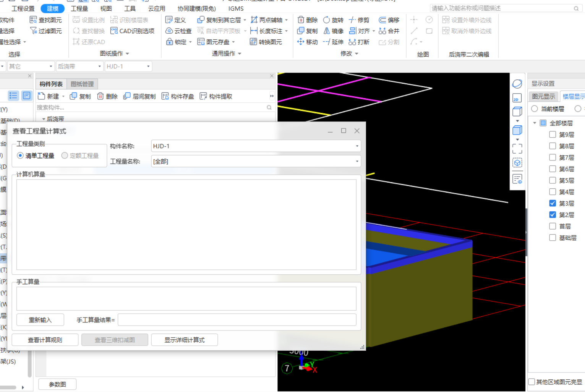Run 云检查 cloud check
585x392 pixels.
(x=178, y=31)
